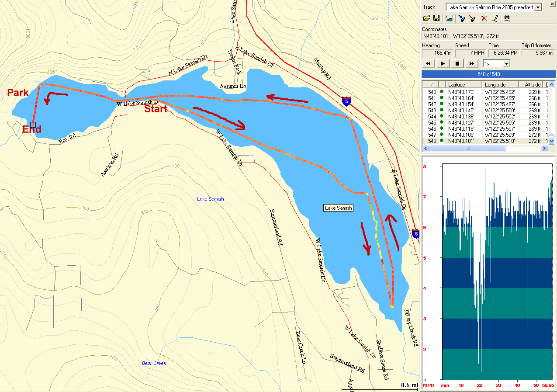Click the fast forward playback button

[x=471, y=64]
